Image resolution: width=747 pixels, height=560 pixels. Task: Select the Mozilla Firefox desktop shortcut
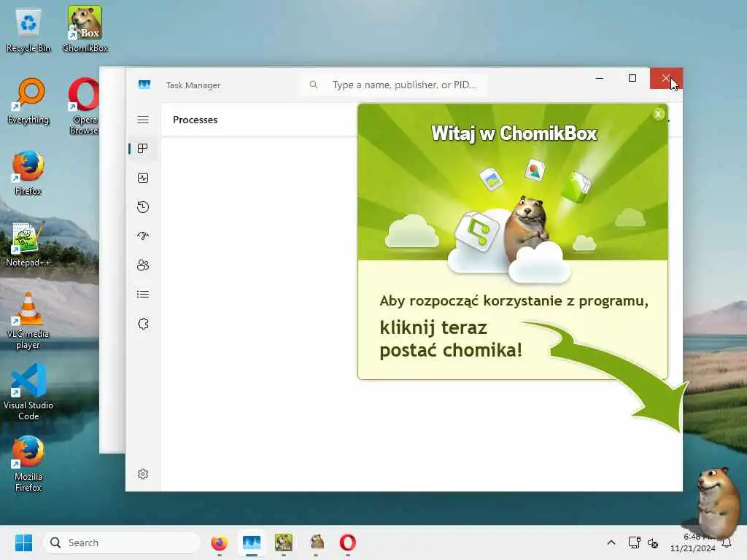(28, 463)
